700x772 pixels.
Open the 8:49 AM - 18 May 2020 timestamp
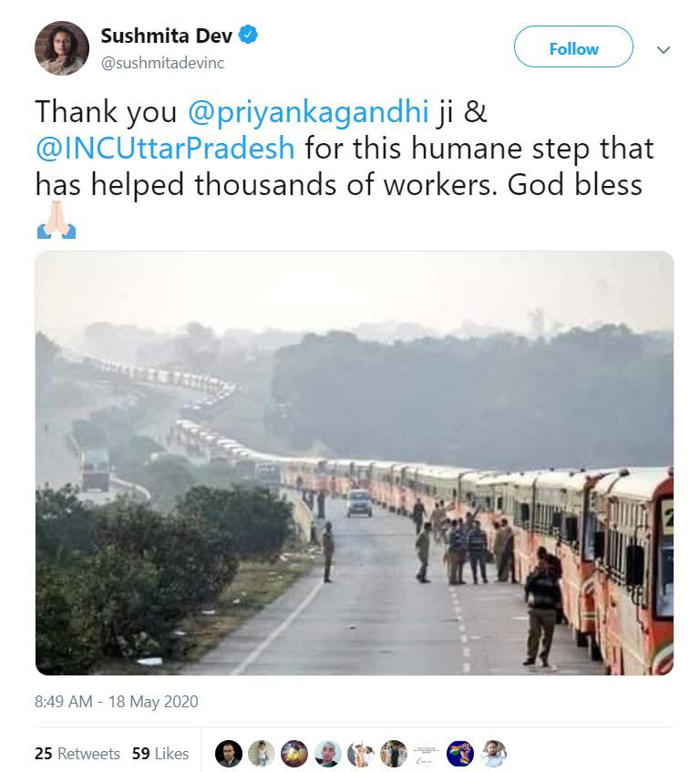click(x=116, y=702)
